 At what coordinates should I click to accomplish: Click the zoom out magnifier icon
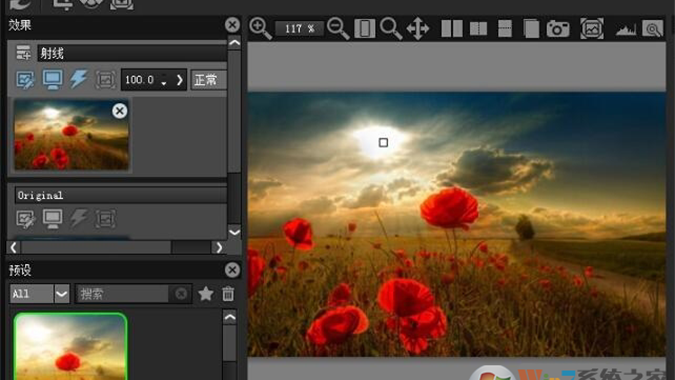coord(338,28)
